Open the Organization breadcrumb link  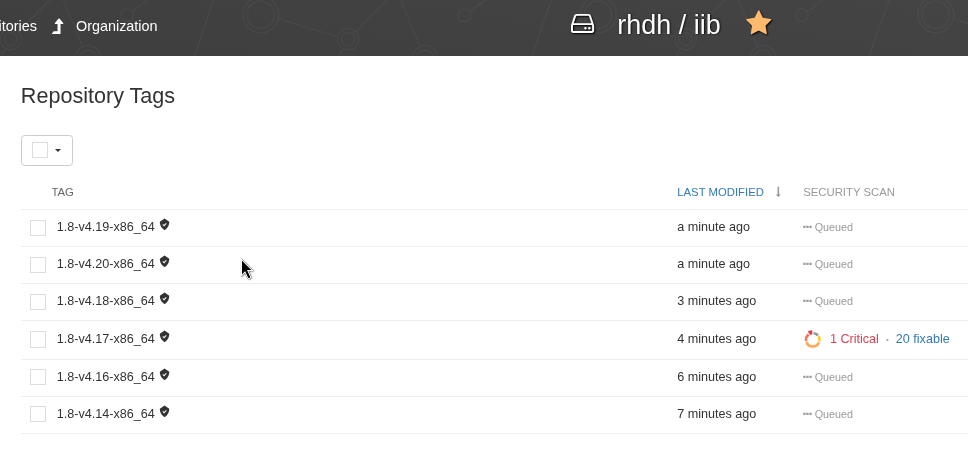click(116, 26)
